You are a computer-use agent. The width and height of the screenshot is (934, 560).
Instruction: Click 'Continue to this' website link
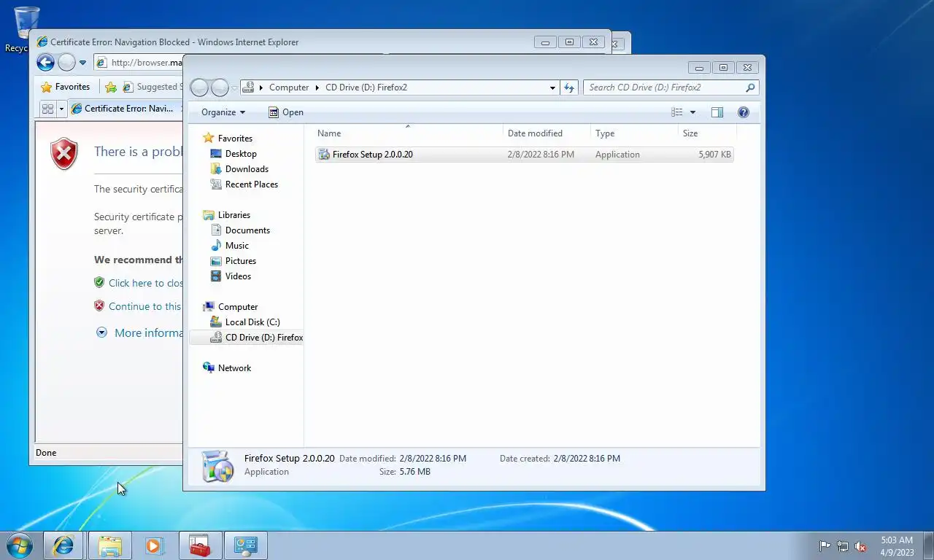click(x=144, y=306)
